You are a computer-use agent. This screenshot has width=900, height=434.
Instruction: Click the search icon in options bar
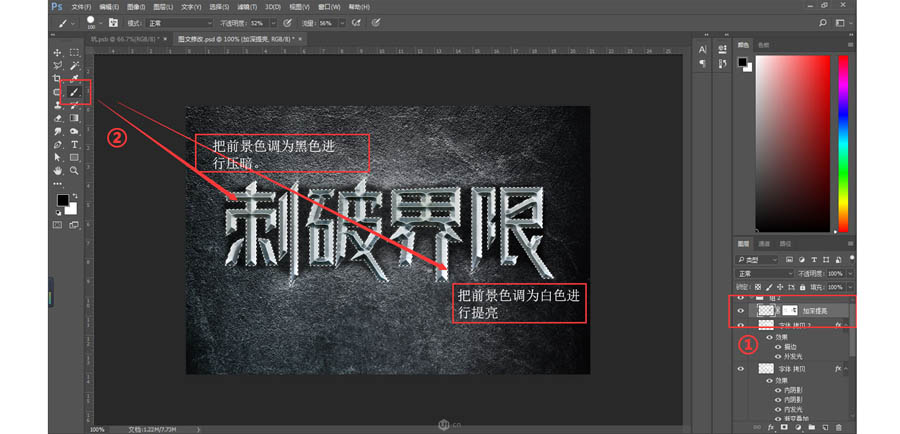pyautogui.click(x=823, y=23)
